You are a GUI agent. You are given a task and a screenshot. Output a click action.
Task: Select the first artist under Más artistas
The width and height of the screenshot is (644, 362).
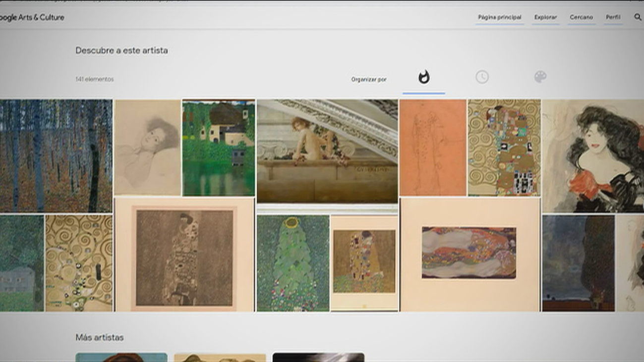pos(121,357)
